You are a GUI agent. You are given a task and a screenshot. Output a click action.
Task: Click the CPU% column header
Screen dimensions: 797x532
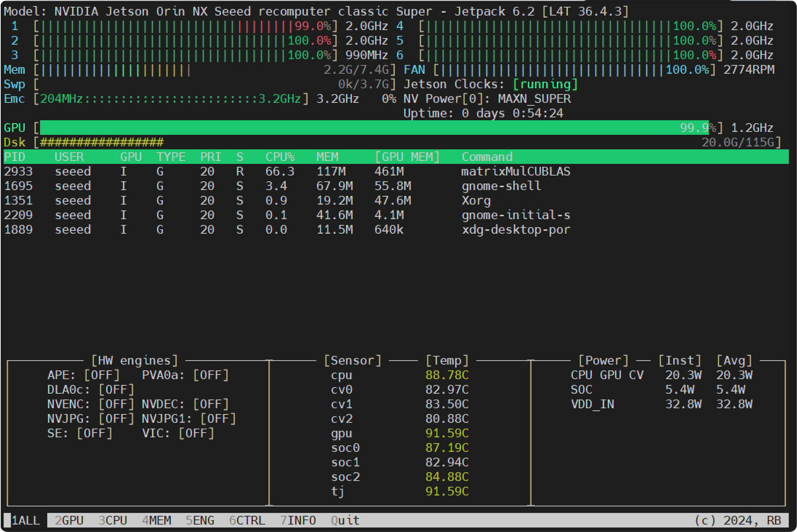[x=280, y=157]
